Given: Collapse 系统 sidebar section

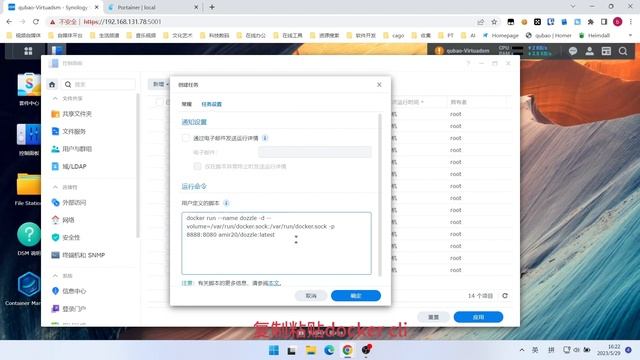Looking at the screenshot, I should pyautogui.click(x=55, y=276).
